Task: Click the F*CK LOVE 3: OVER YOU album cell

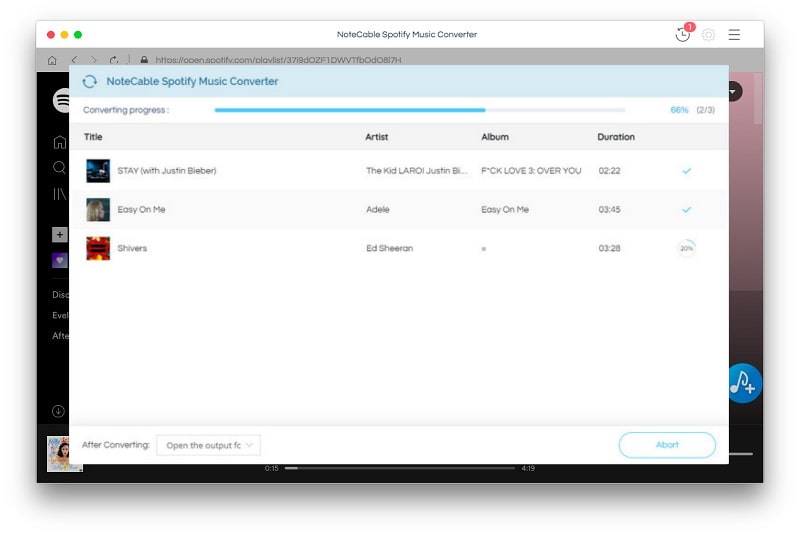Action: [531, 171]
